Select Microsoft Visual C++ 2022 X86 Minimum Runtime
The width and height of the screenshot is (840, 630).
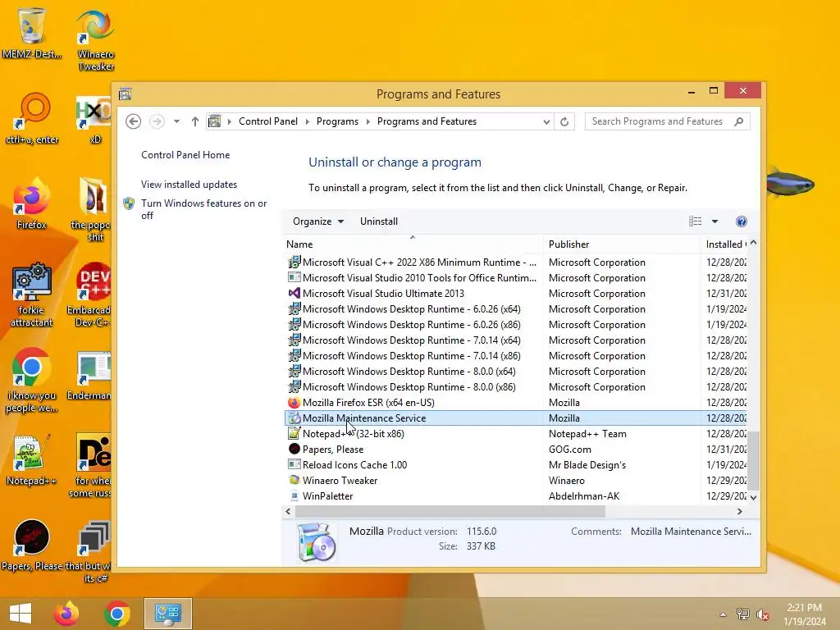pyautogui.click(x=516, y=262)
